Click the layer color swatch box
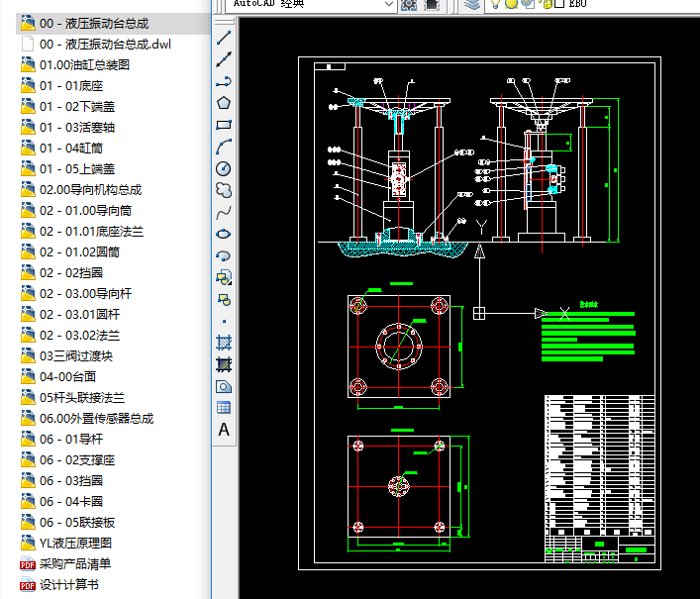700x599 pixels. point(559,4)
